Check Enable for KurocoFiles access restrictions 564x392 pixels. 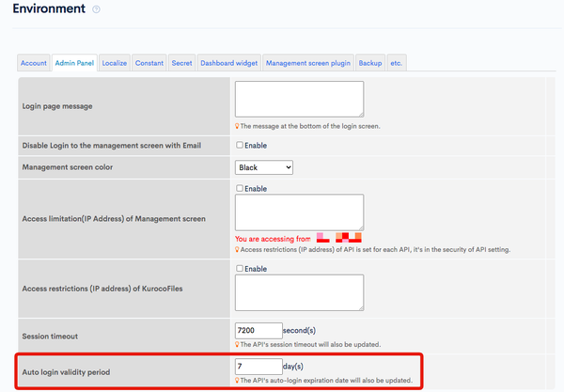tap(240, 268)
